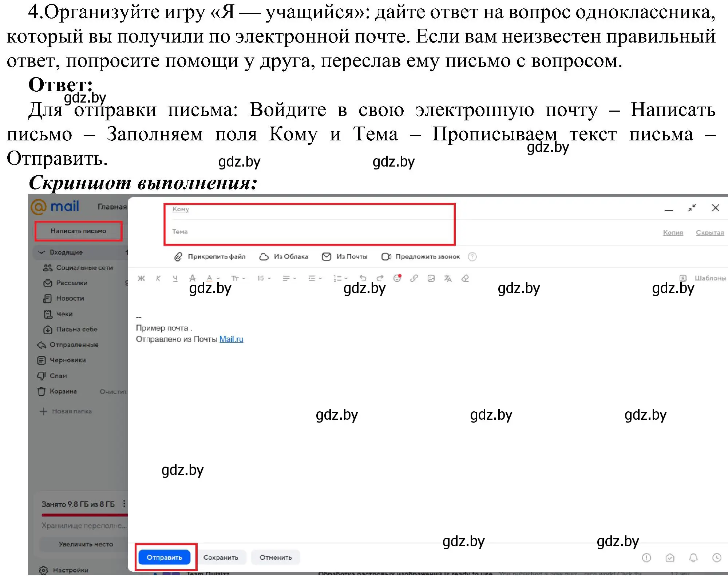Click the scheduled send clock icon
Screen dimensions: 728x579
pos(717,558)
